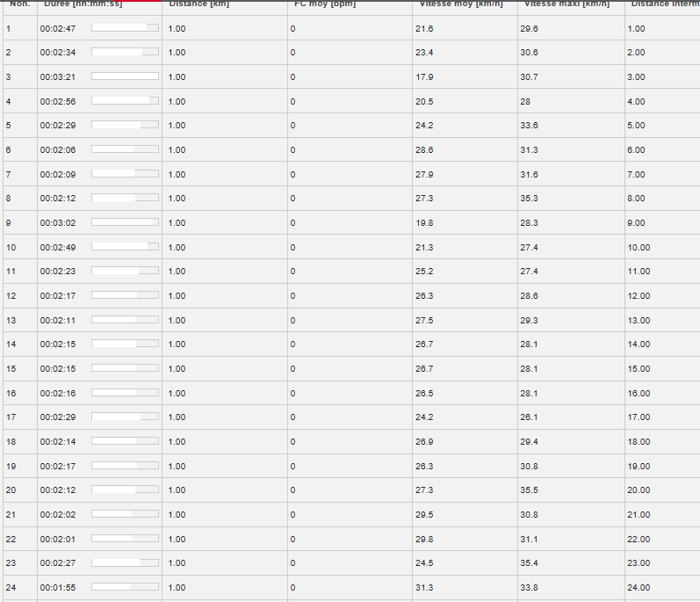Click duration bar of lap 3
The image size is (700, 602).
click(x=125, y=76)
